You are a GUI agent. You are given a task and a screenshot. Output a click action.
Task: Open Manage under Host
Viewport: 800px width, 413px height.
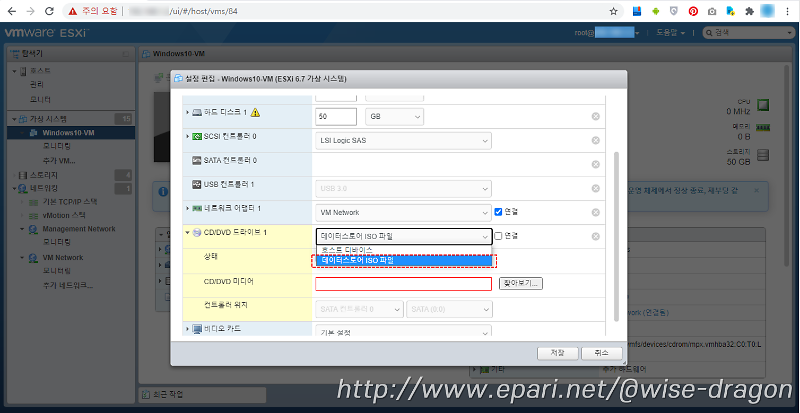[37, 84]
